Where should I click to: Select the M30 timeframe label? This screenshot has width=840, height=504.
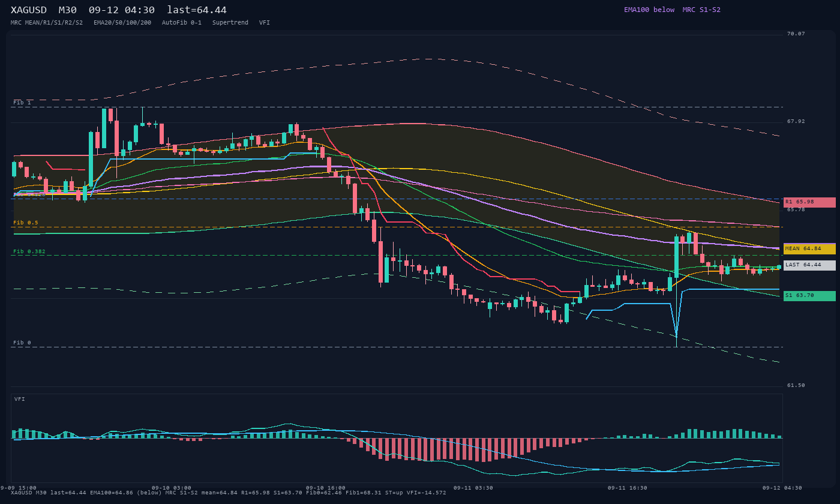[x=68, y=10]
